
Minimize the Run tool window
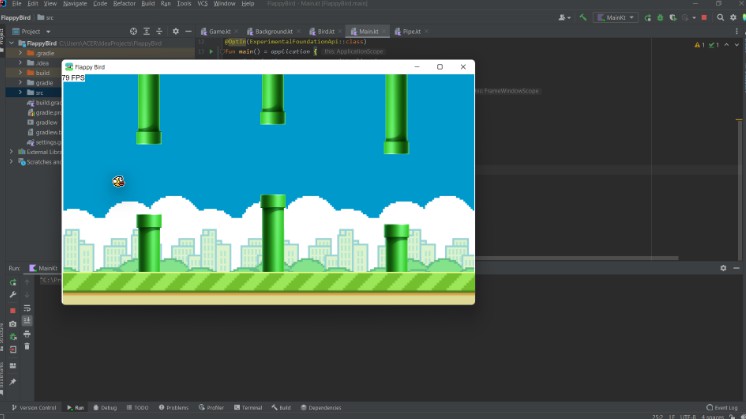tap(736, 268)
